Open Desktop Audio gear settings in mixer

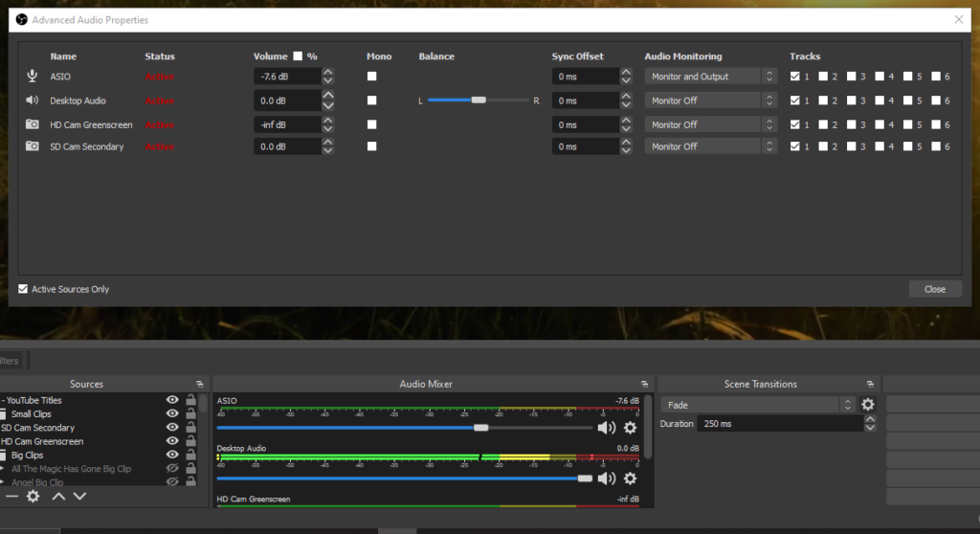630,478
